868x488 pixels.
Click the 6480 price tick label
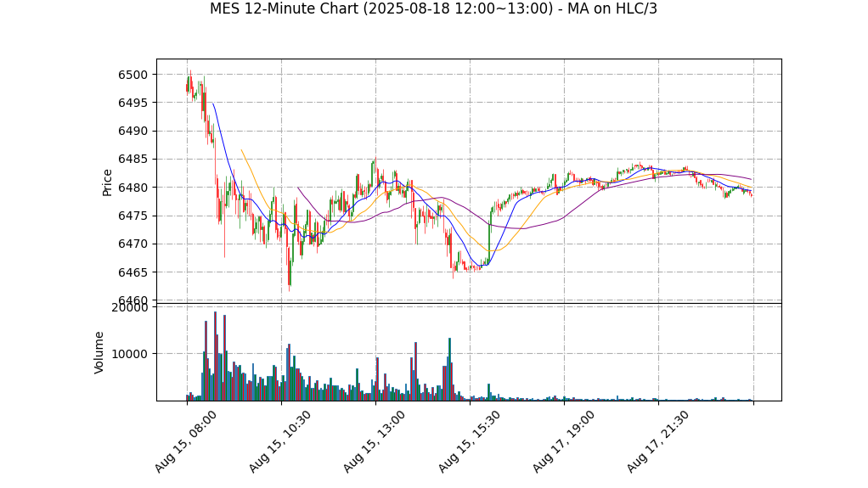(133, 188)
